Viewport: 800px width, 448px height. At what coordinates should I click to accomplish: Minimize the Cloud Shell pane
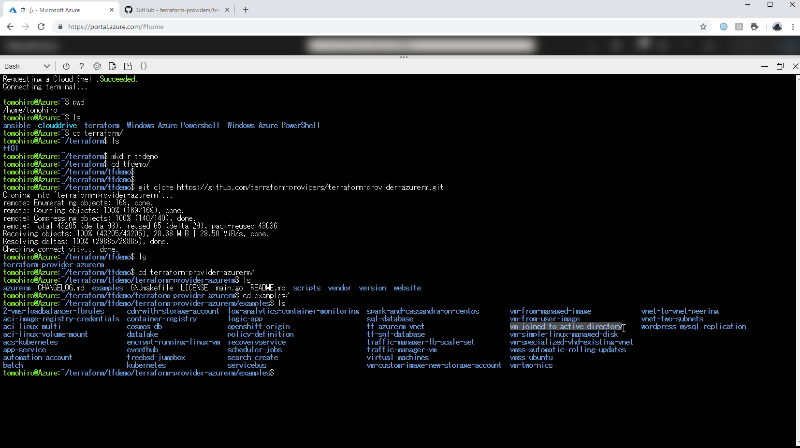tap(764, 66)
